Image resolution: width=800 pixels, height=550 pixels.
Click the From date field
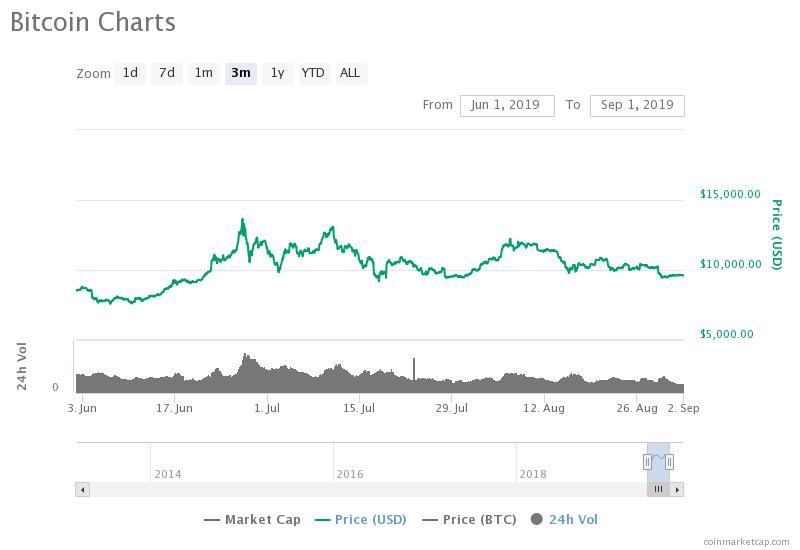click(507, 105)
